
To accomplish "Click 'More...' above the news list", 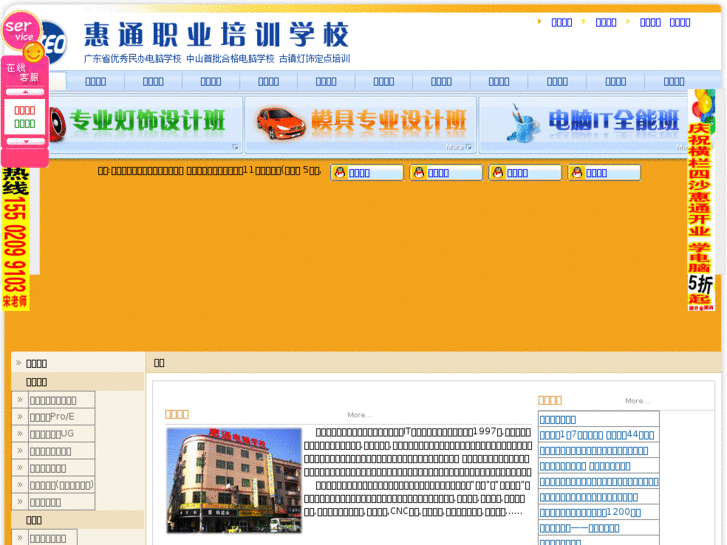I will point(638,401).
